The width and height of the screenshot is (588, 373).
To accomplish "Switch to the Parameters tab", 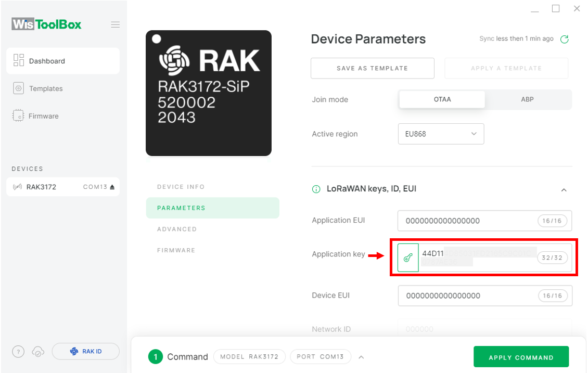I will pyautogui.click(x=213, y=208).
